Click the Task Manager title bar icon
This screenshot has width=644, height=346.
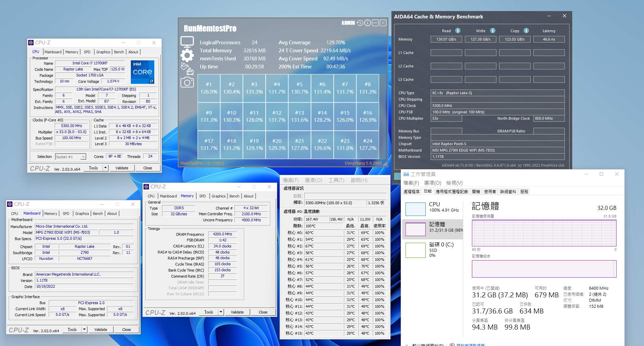pos(406,174)
